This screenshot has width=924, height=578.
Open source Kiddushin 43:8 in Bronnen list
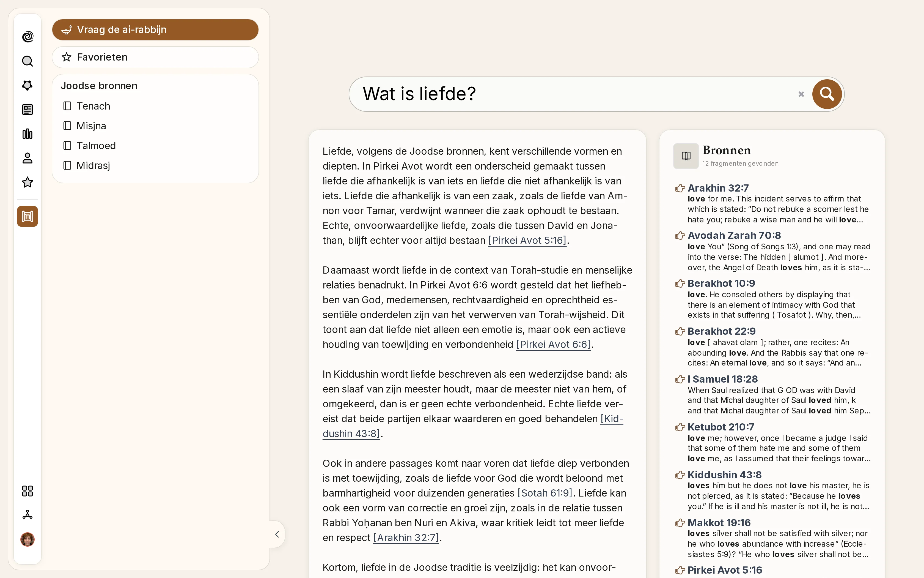(x=724, y=475)
